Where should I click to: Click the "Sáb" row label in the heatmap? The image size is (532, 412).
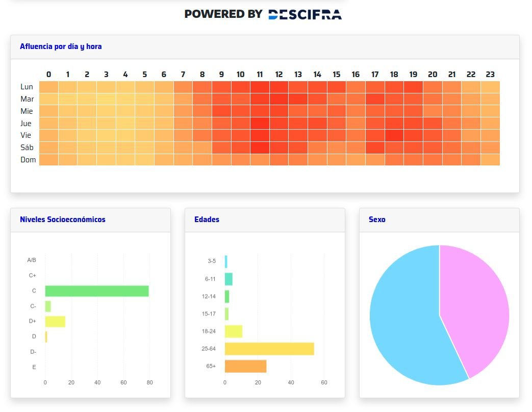[27, 148]
